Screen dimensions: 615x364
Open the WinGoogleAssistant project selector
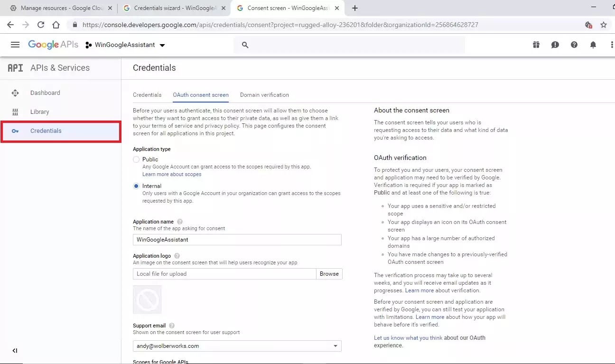click(x=125, y=45)
